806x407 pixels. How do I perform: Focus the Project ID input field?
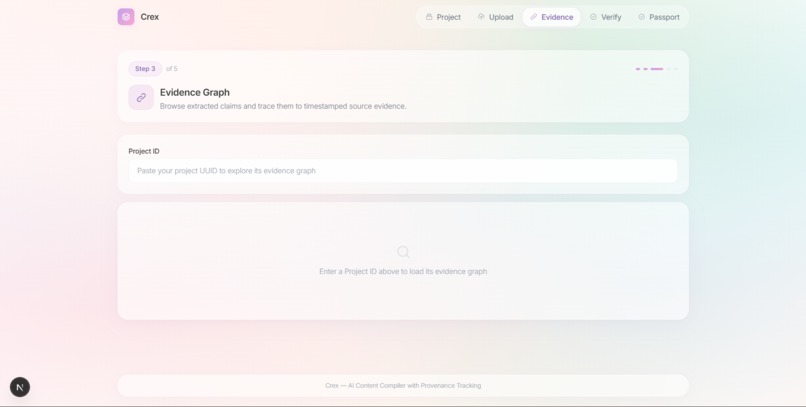pos(403,171)
